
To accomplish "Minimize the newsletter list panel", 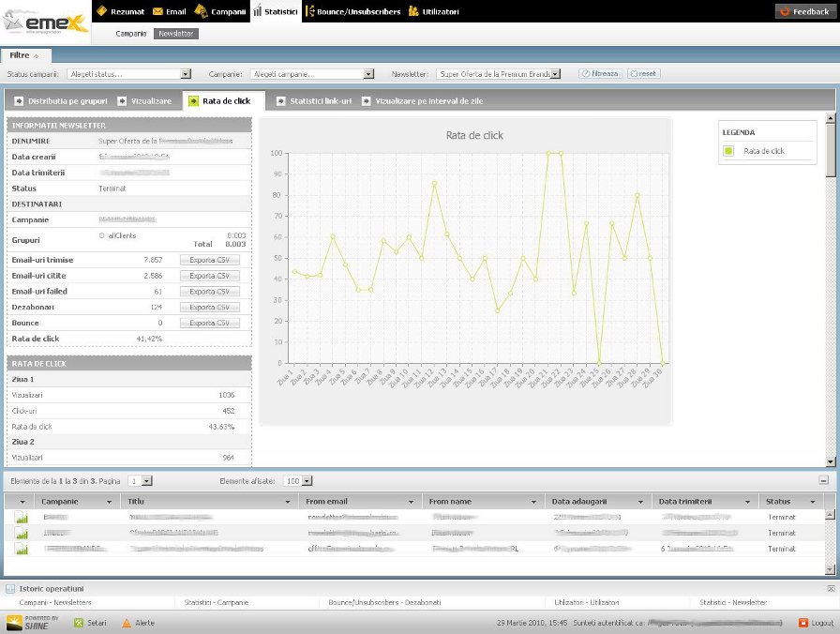I will coord(824,480).
